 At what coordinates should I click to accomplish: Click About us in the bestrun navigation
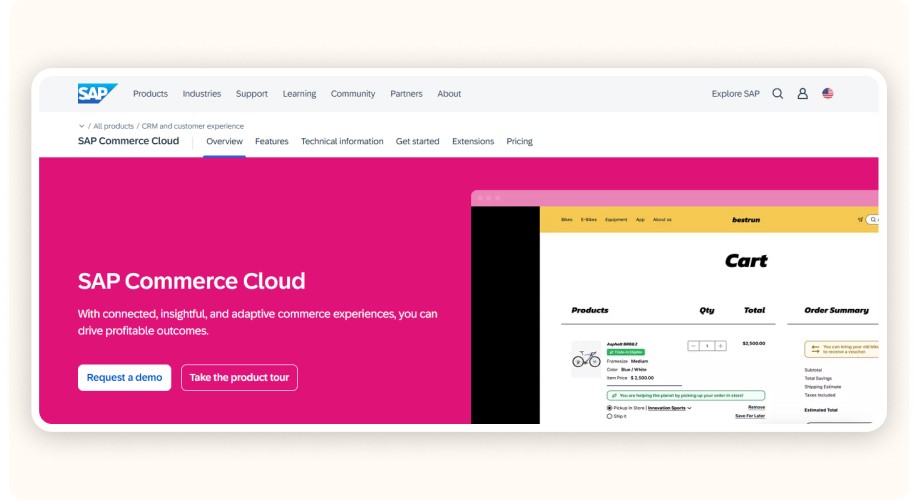(662, 220)
